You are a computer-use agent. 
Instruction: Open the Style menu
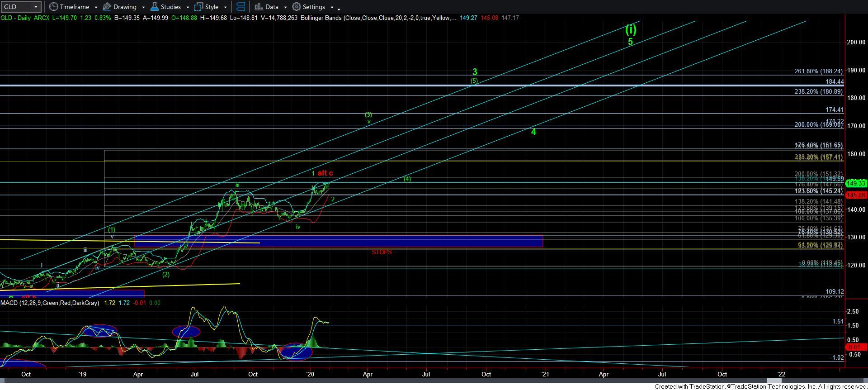207,7
